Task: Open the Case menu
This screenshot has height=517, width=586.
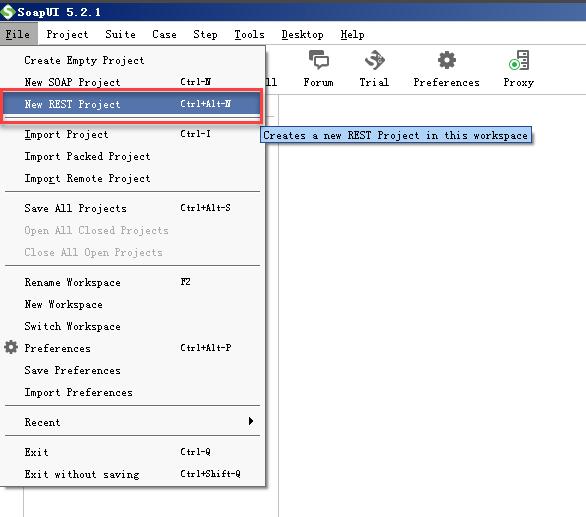Action: click(x=164, y=34)
